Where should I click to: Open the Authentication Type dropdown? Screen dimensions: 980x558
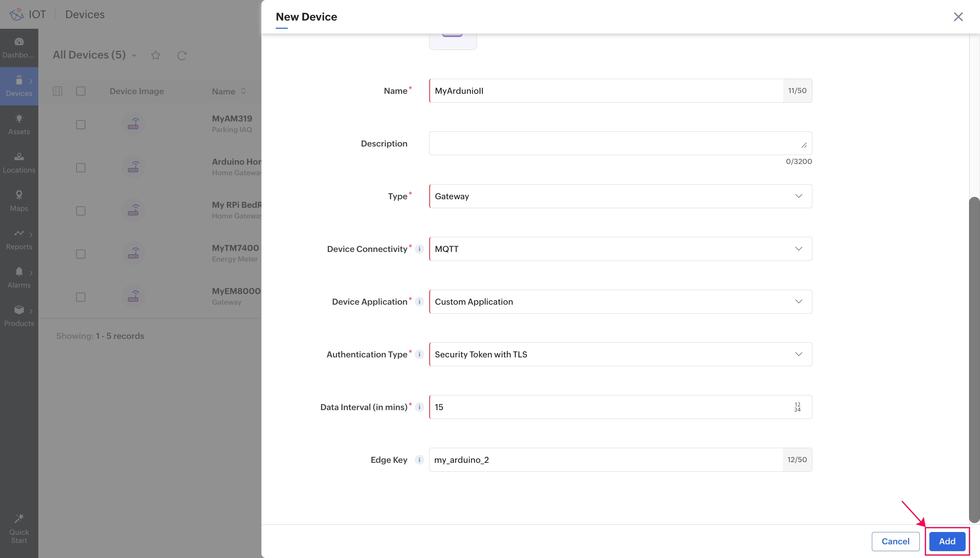click(x=620, y=354)
